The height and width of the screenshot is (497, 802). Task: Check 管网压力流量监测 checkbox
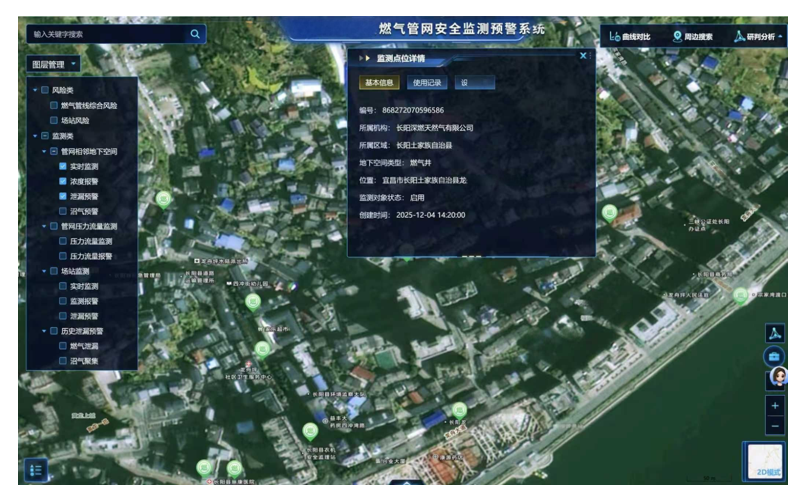click(x=54, y=226)
